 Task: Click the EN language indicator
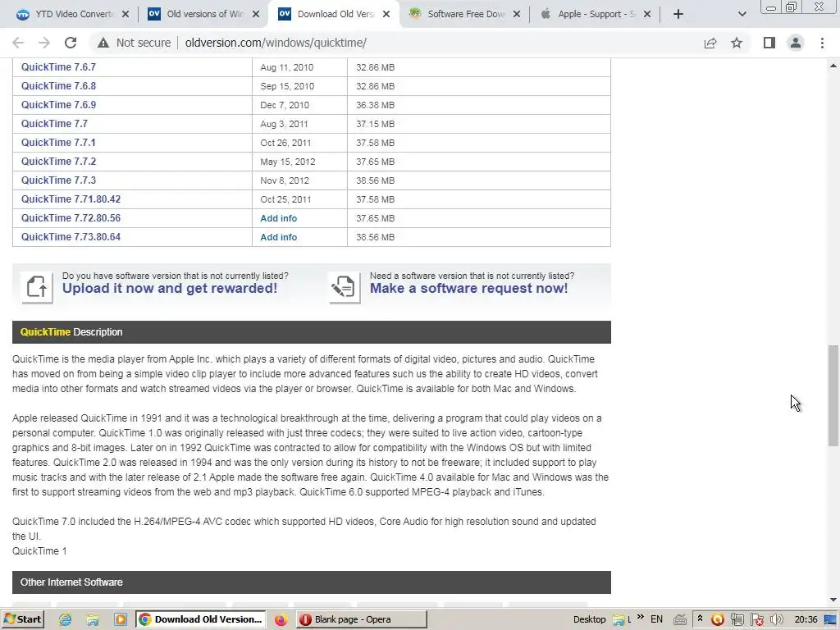[656, 619]
